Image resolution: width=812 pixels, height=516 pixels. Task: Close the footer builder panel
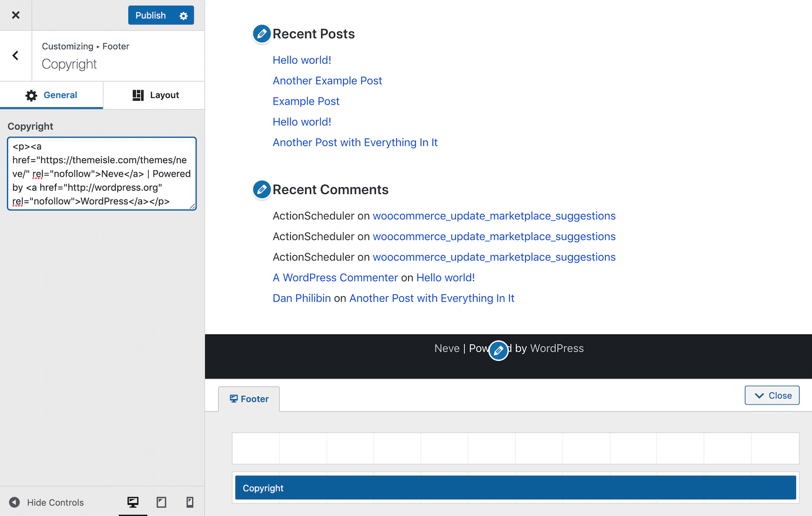coord(772,395)
